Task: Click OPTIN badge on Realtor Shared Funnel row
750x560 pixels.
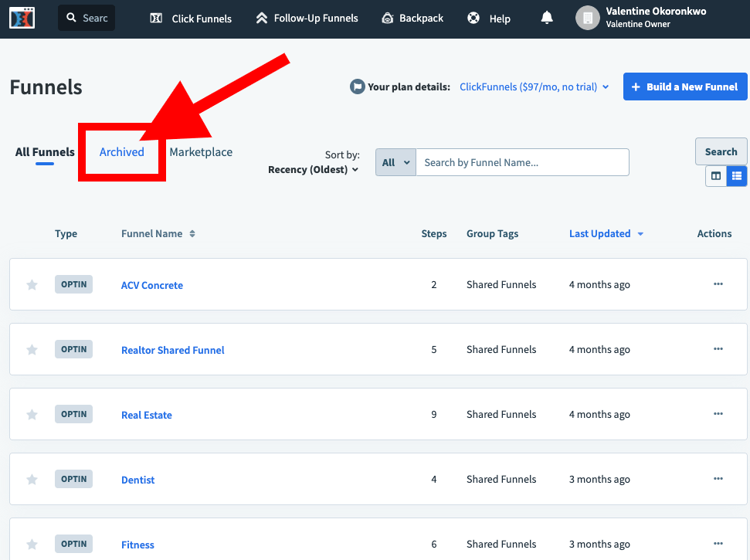Action: point(73,350)
